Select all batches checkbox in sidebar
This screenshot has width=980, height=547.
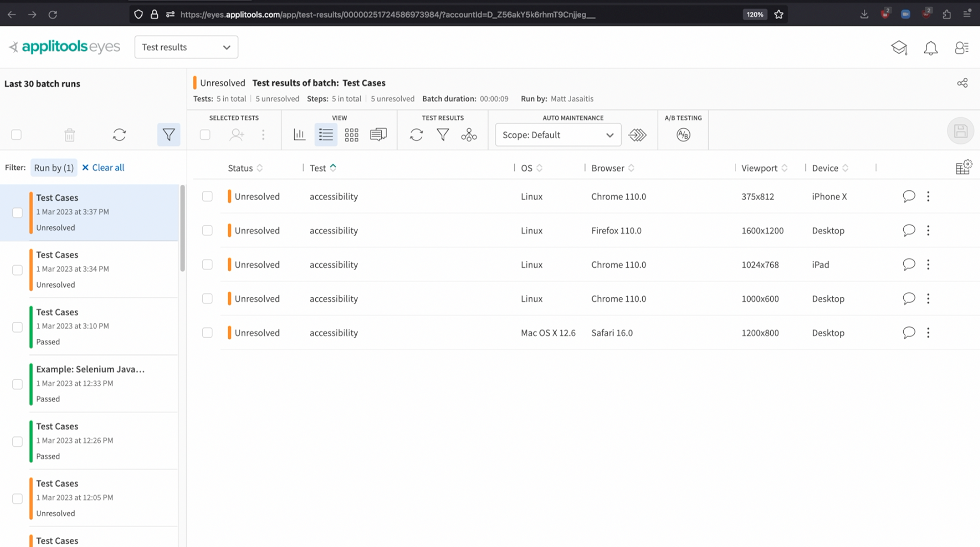click(16, 135)
